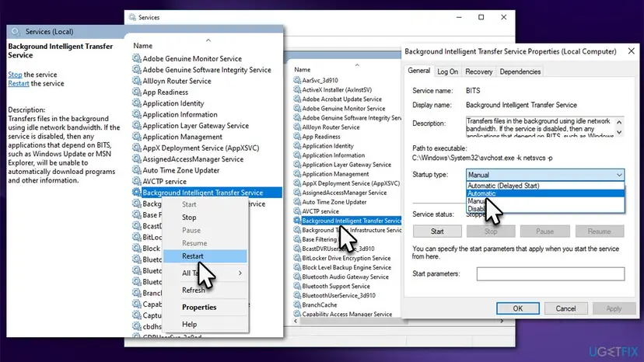Select Application Information in middle list
Screen dimensions: 644x362
point(333,155)
